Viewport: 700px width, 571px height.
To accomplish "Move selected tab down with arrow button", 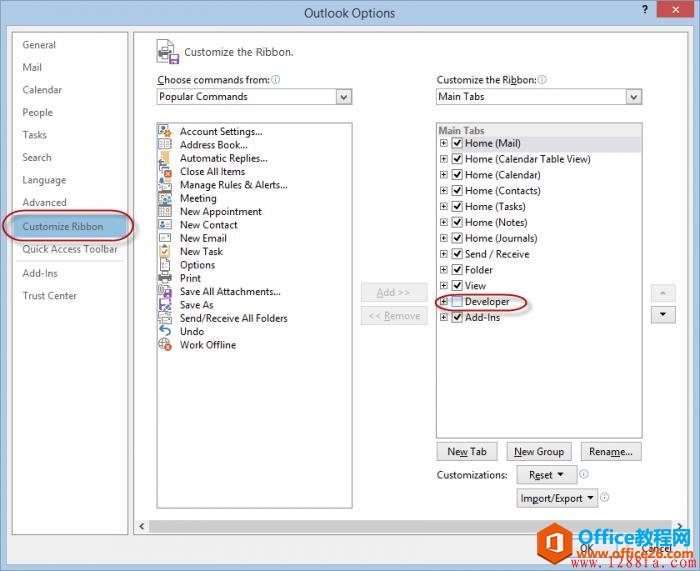I will coord(663,314).
